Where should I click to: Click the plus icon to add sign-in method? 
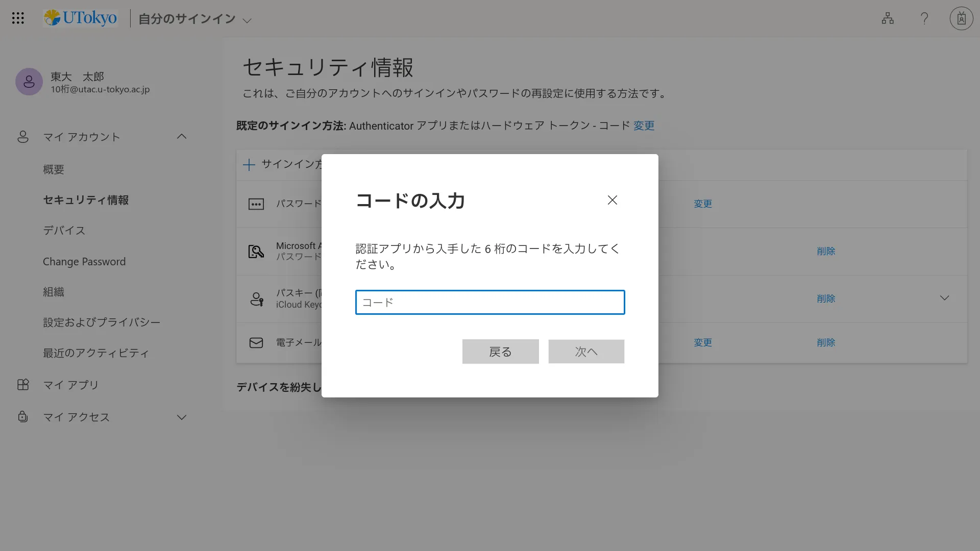point(249,165)
